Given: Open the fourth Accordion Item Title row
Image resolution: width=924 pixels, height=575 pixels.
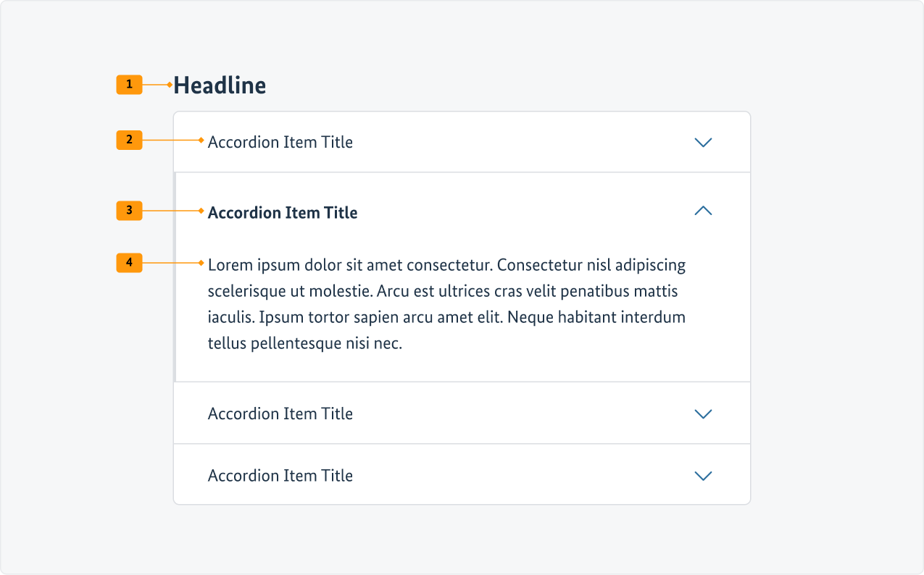Looking at the screenshot, I should point(280,476).
